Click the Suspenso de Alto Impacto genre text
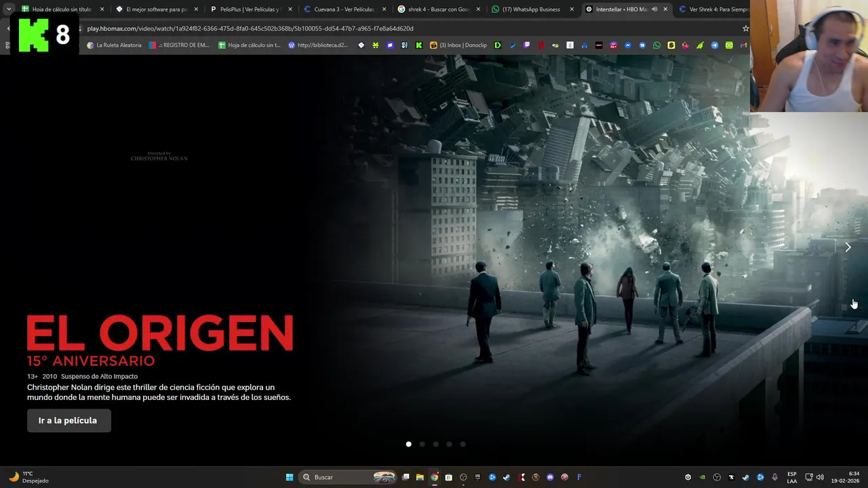Viewport: 868px width, 488px height. pos(99,376)
